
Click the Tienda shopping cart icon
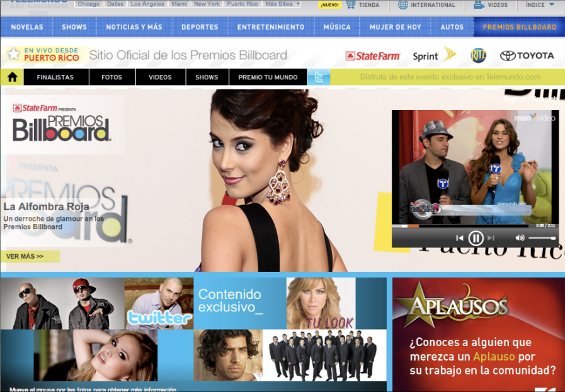(x=350, y=4)
